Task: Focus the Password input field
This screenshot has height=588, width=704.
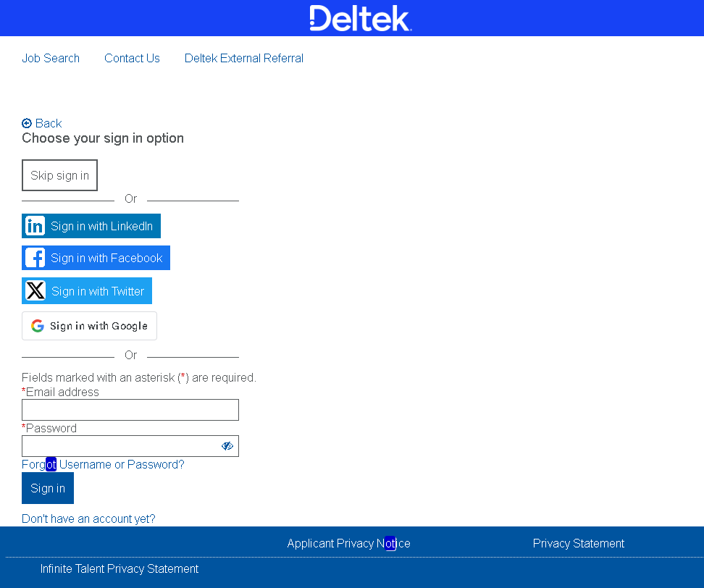Action: coord(120,446)
